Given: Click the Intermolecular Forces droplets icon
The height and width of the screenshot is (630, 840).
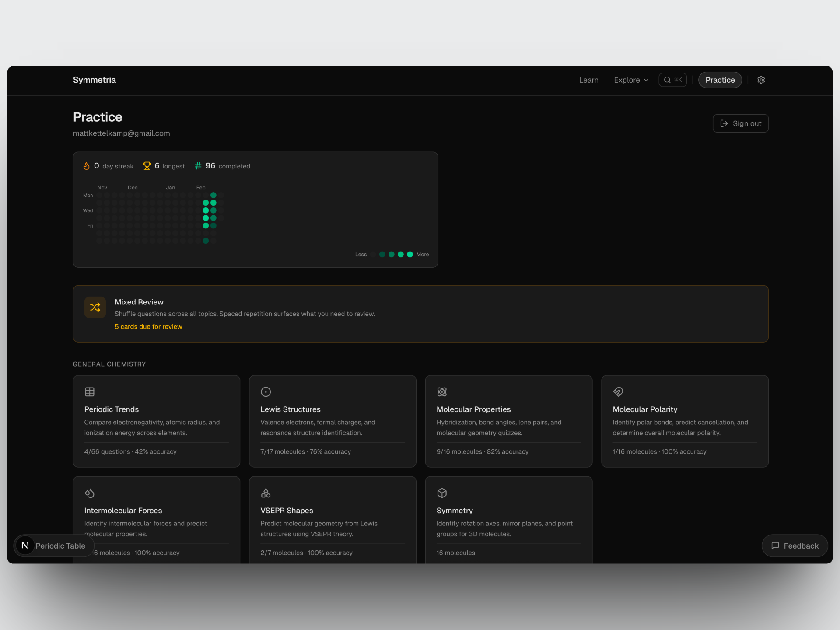Looking at the screenshot, I should (x=90, y=493).
